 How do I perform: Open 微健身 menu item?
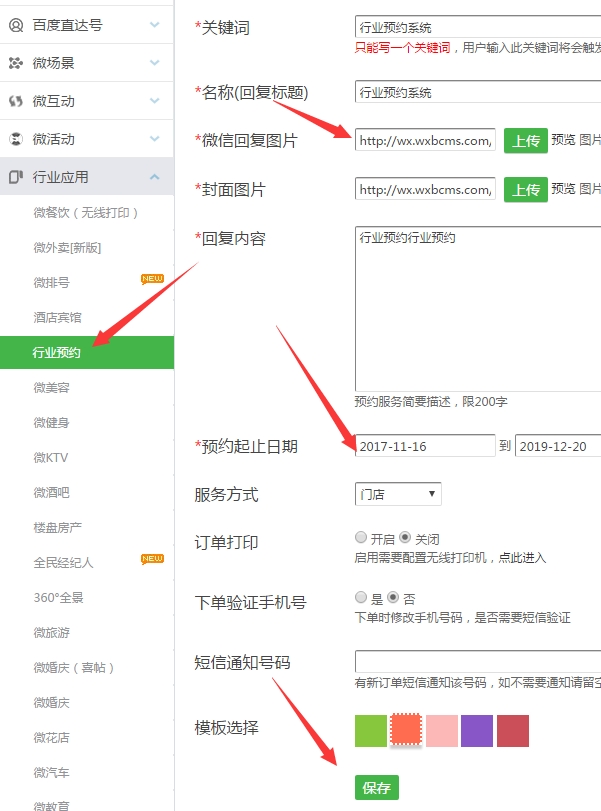pyautogui.click(x=51, y=423)
